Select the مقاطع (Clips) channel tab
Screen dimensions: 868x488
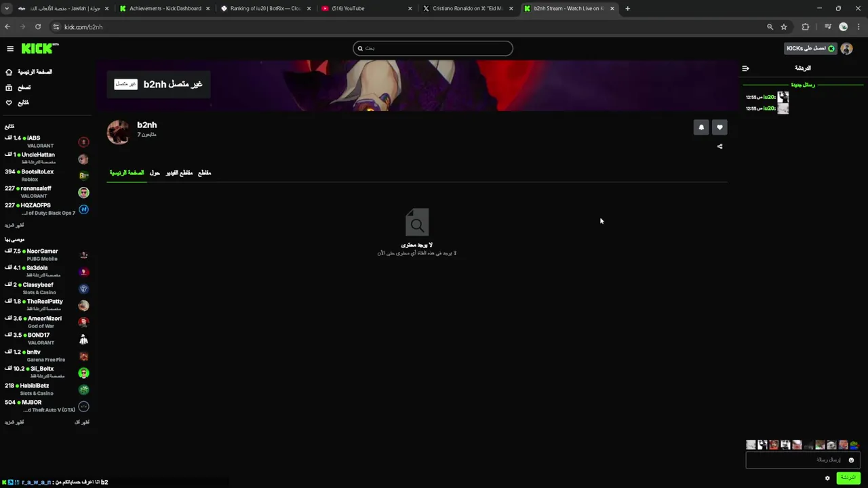pos(204,173)
